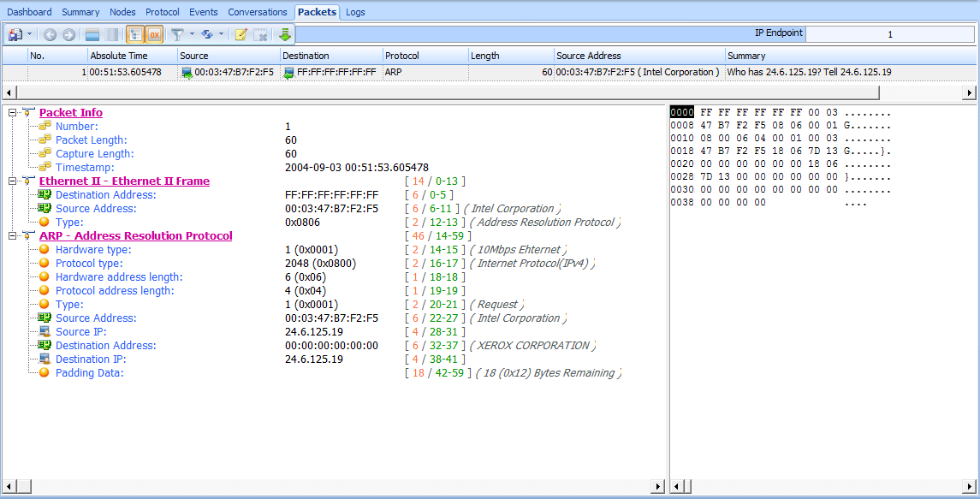Go to next packet using forward arrow
The height and width of the screenshot is (499, 980).
pos(68,35)
